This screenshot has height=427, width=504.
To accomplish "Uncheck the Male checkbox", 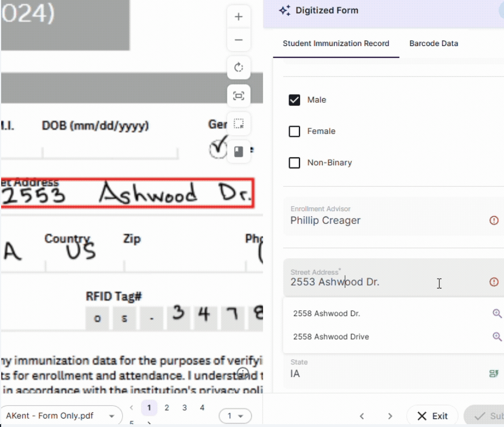I will pyautogui.click(x=294, y=100).
